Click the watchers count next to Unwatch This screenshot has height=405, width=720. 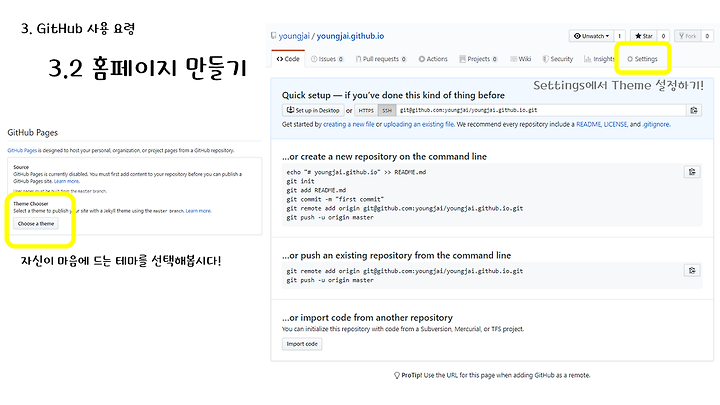coord(619,36)
